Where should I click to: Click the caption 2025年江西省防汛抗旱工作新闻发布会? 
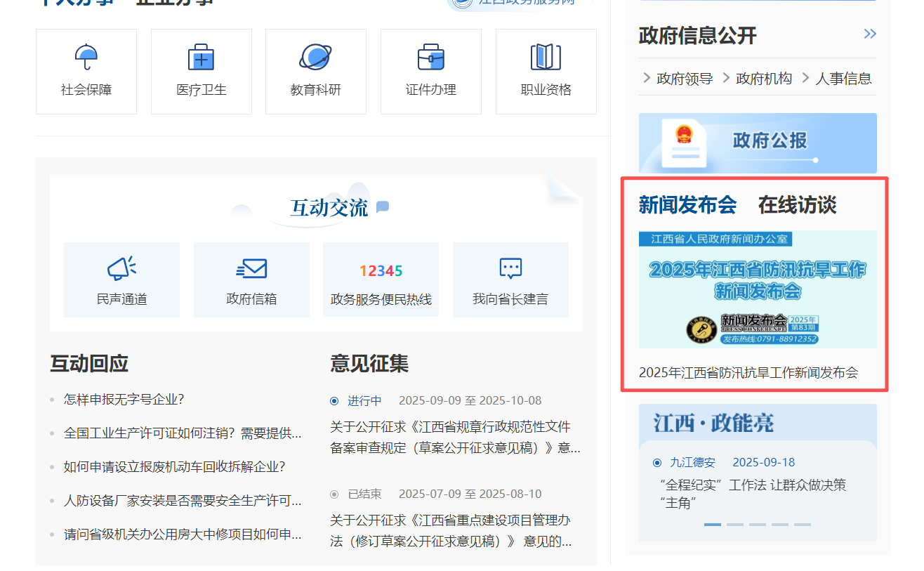(748, 373)
